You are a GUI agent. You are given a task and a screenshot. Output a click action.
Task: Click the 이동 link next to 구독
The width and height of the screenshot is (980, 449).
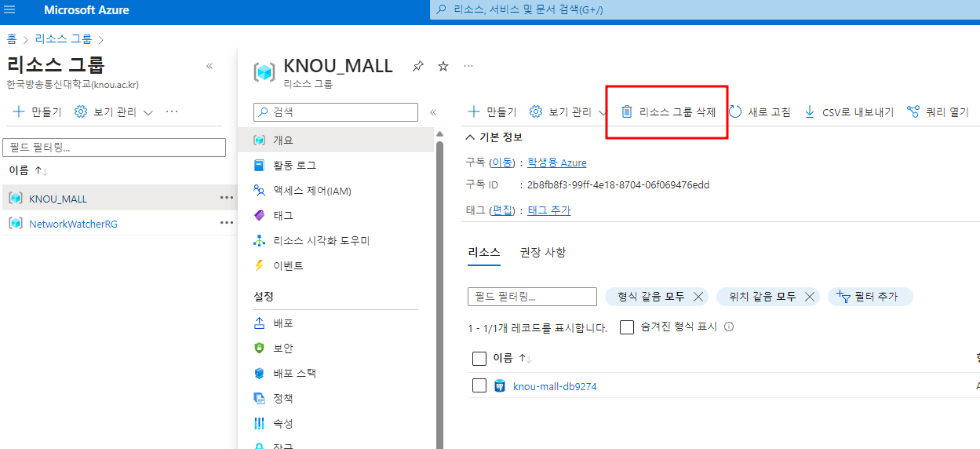point(502,162)
